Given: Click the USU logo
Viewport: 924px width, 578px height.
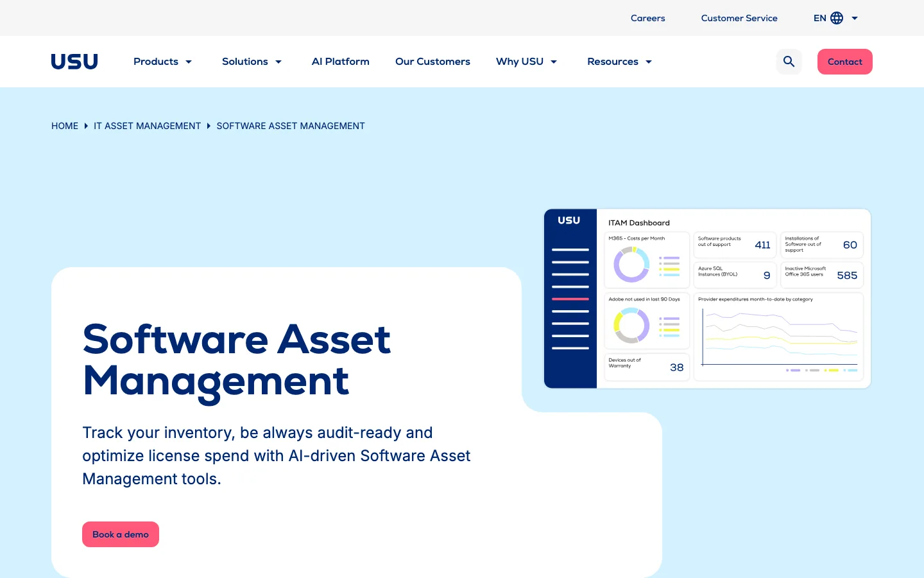Looking at the screenshot, I should pyautogui.click(x=74, y=62).
